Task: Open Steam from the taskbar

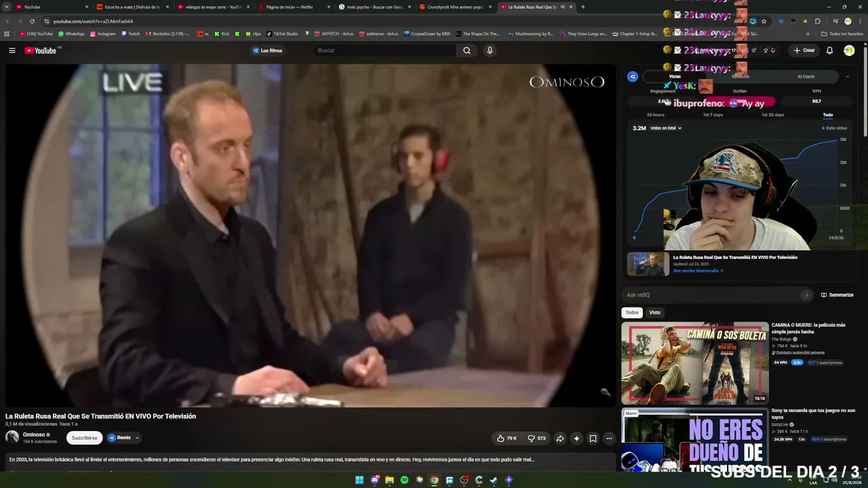Action: tap(494, 480)
